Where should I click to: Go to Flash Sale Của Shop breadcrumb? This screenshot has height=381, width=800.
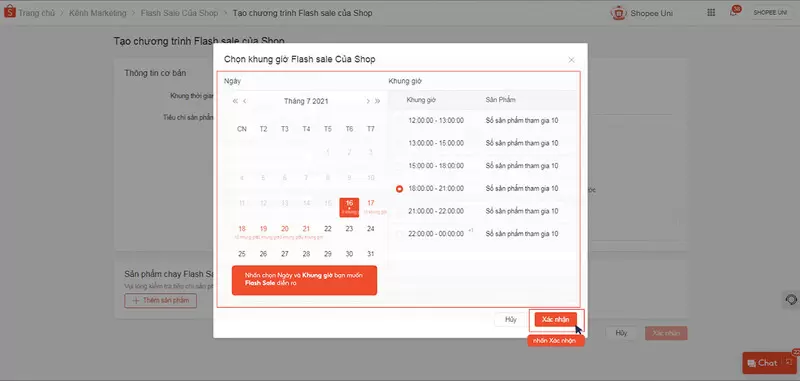[179, 13]
